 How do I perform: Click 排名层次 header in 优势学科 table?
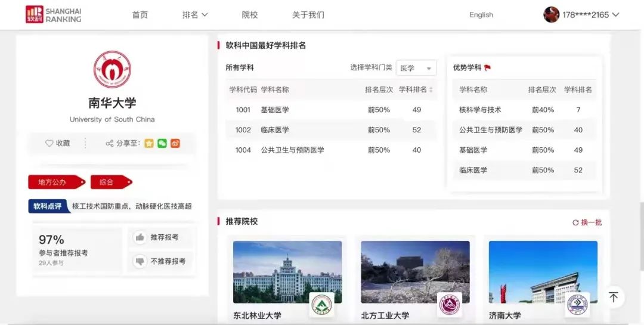point(542,89)
